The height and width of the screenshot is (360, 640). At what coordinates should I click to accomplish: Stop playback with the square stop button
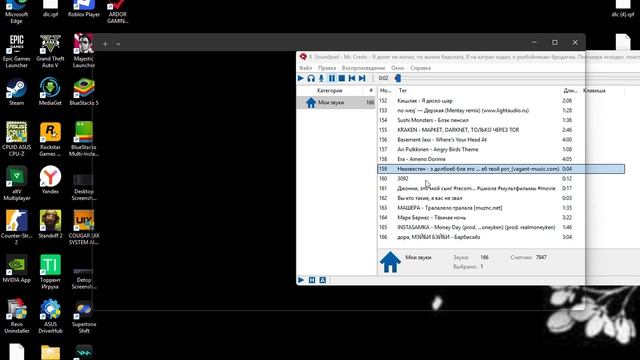[x=342, y=78]
